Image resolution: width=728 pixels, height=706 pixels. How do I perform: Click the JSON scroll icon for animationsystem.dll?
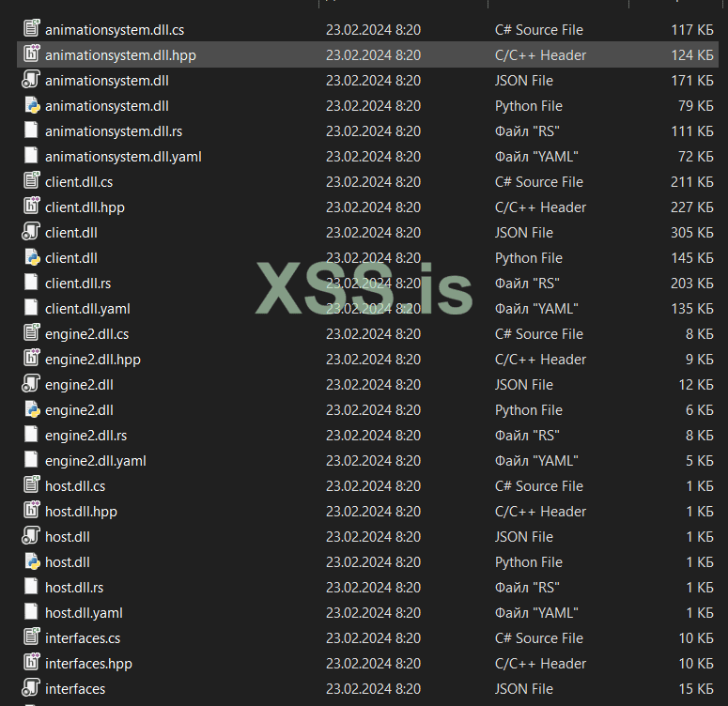31,80
